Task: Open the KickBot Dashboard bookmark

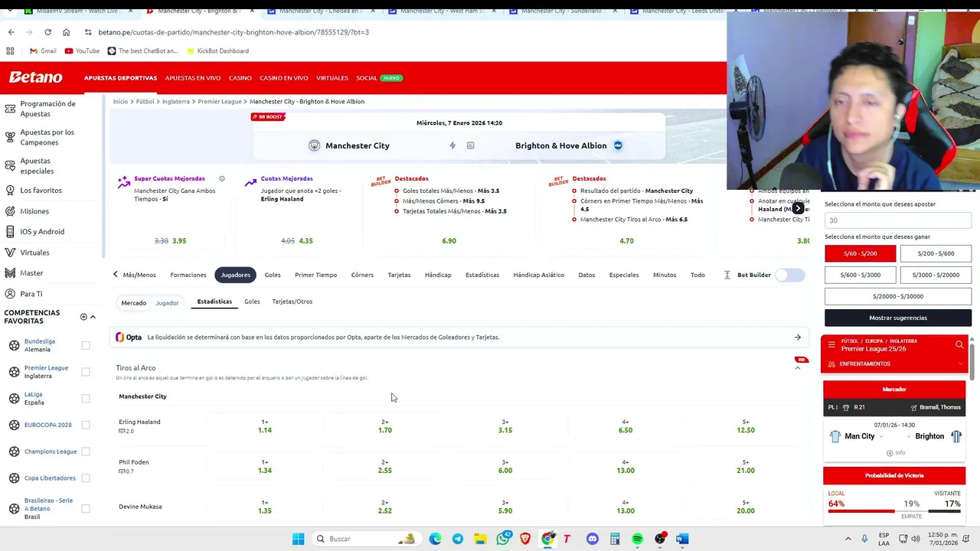Action: click(217, 51)
